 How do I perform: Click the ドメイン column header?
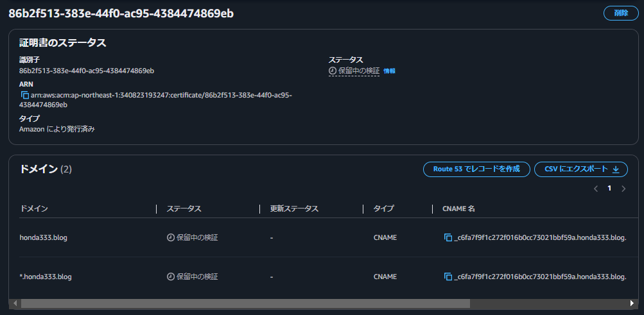pos(33,209)
